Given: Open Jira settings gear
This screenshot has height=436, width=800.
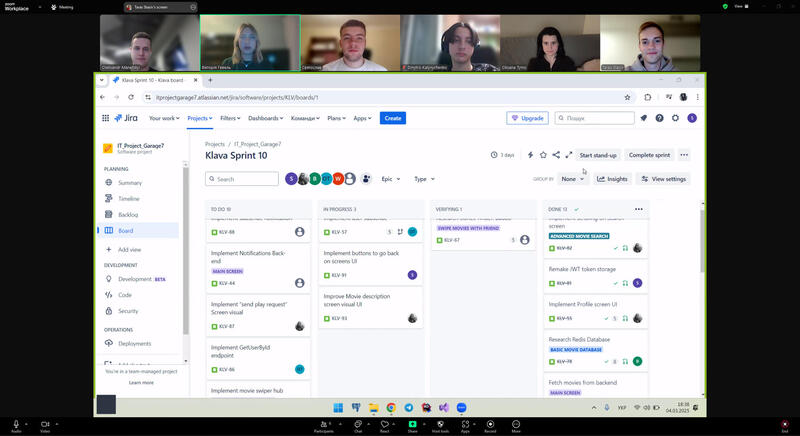Looking at the screenshot, I should point(676,118).
